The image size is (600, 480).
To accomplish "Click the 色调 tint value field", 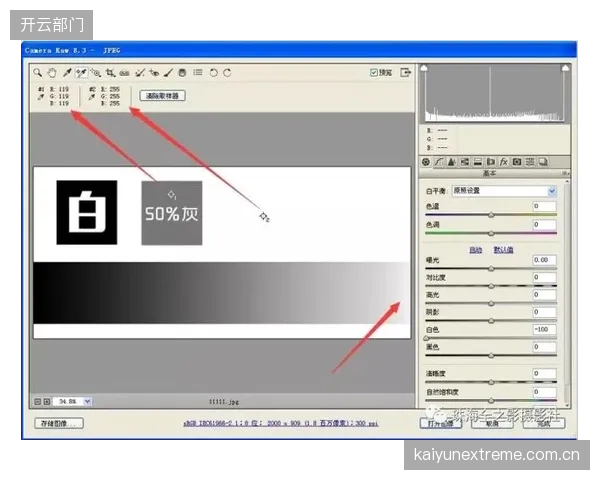I will [x=545, y=225].
